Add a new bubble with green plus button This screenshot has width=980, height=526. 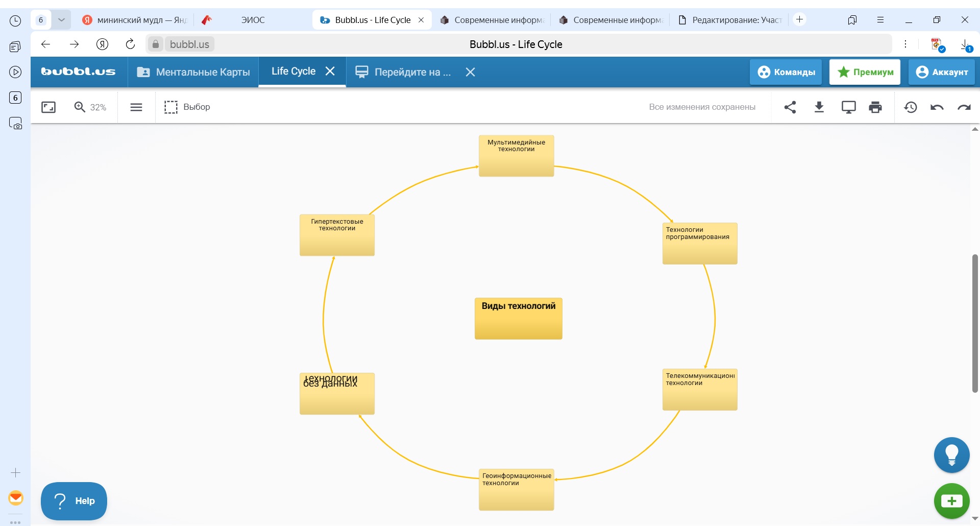point(951,501)
